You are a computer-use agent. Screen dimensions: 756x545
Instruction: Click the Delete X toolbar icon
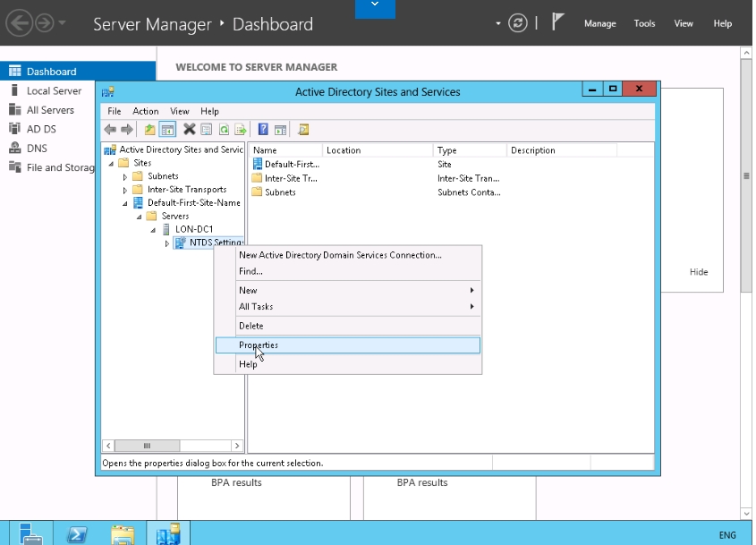point(189,130)
